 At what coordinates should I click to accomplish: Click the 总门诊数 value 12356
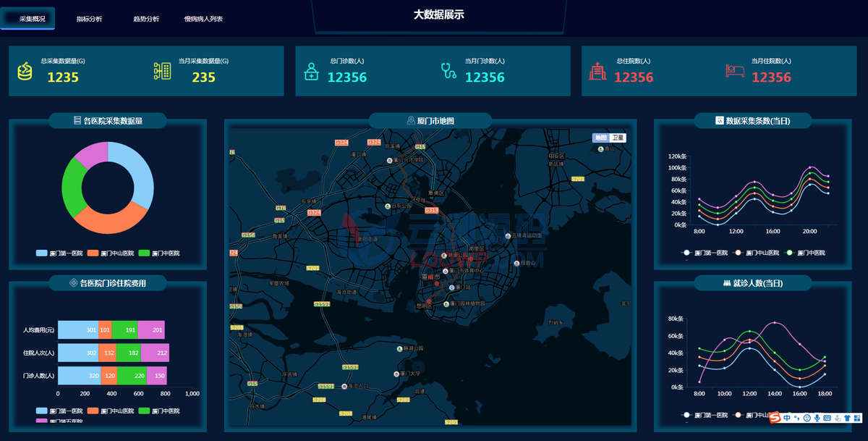click(x=347, y=77)
